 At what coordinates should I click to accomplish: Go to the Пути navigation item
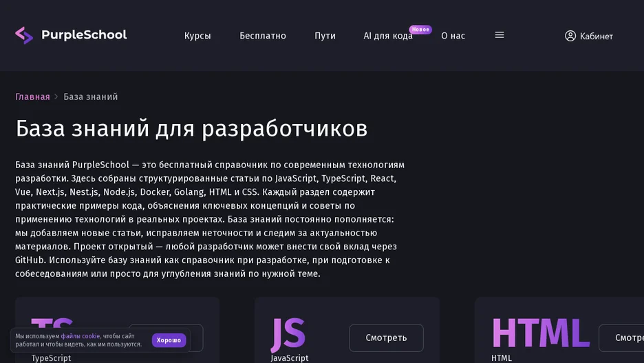coord(325,36)
